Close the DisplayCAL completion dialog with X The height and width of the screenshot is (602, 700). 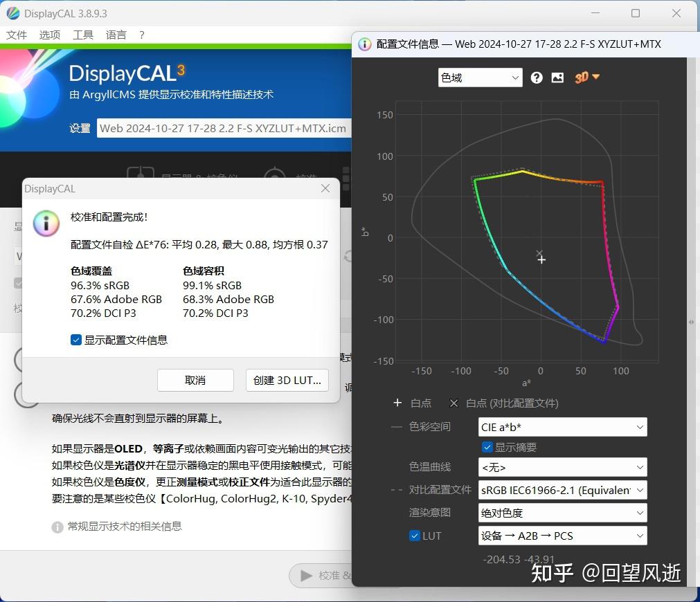(325, 188)
